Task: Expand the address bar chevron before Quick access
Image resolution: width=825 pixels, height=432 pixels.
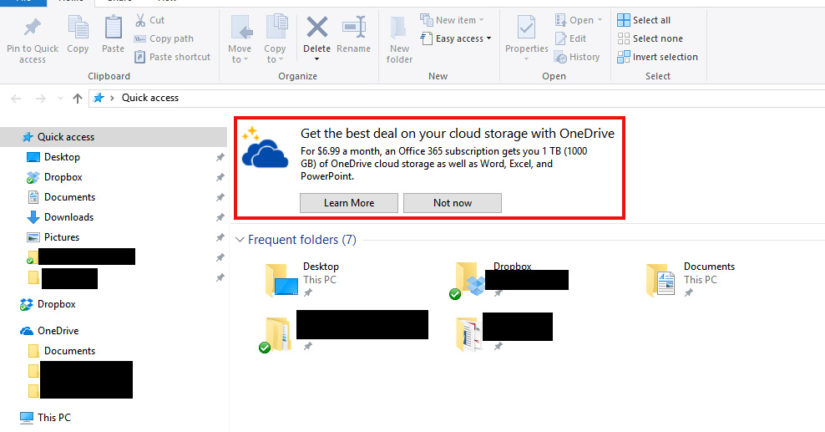Action: point(112,98)
